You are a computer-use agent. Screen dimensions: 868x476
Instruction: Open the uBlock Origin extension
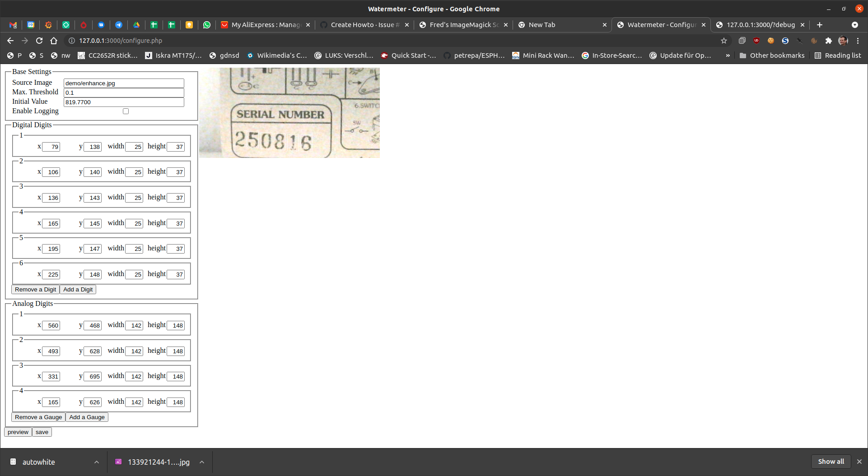tap(756, 41)
